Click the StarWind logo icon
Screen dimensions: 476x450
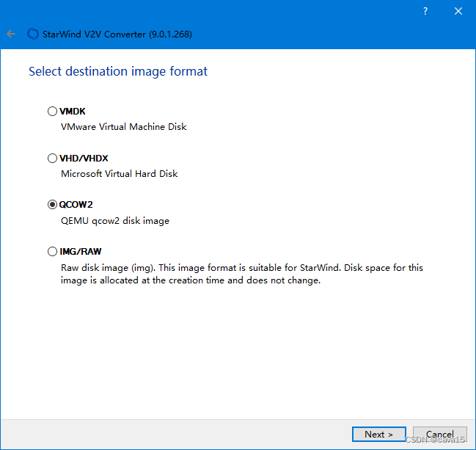coord(33,34)
